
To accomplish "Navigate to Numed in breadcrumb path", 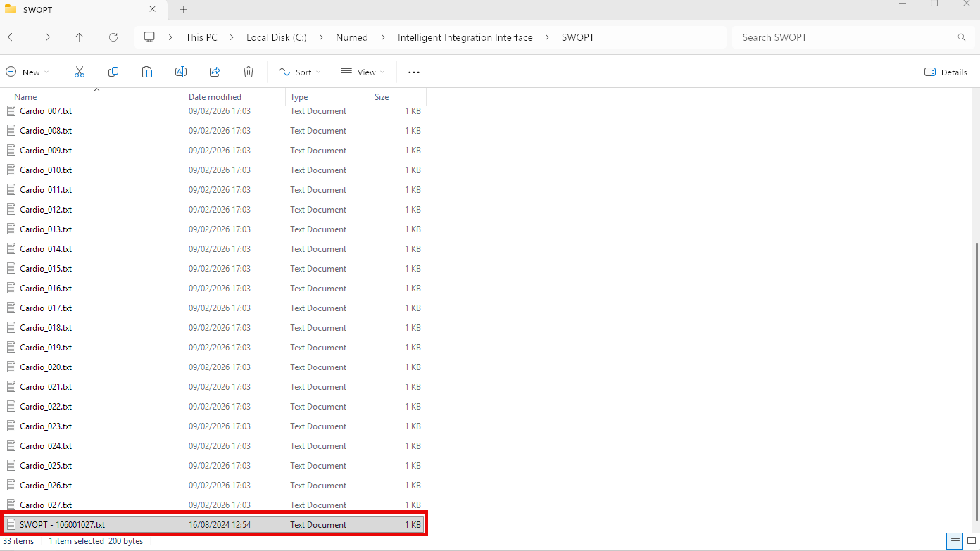I will pyautogui.click(x=351, y=37).
